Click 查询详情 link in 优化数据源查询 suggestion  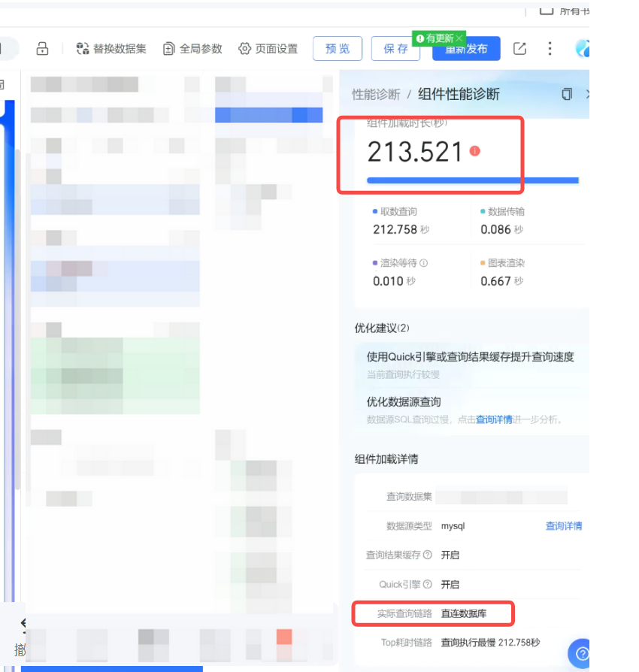494,419
